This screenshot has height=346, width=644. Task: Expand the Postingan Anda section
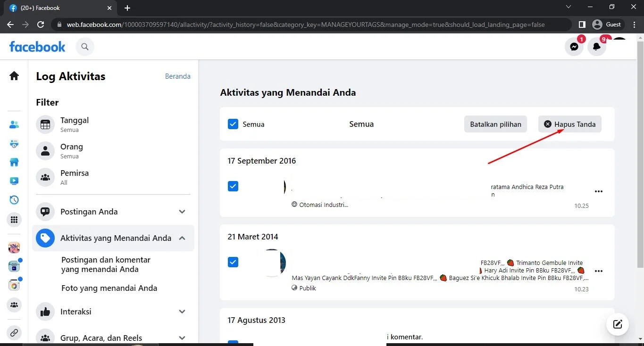coord(182,212)
